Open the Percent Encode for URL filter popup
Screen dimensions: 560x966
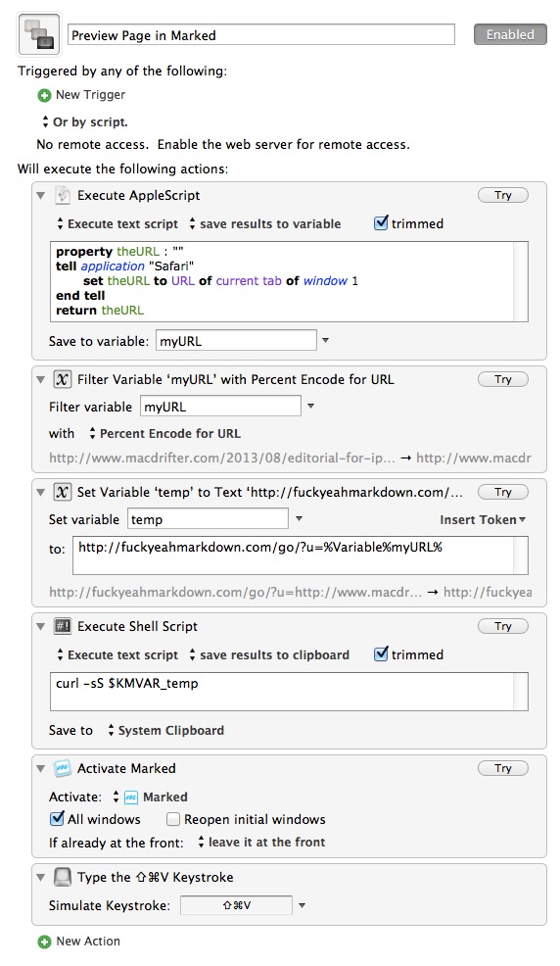click(x=164, y=433)
